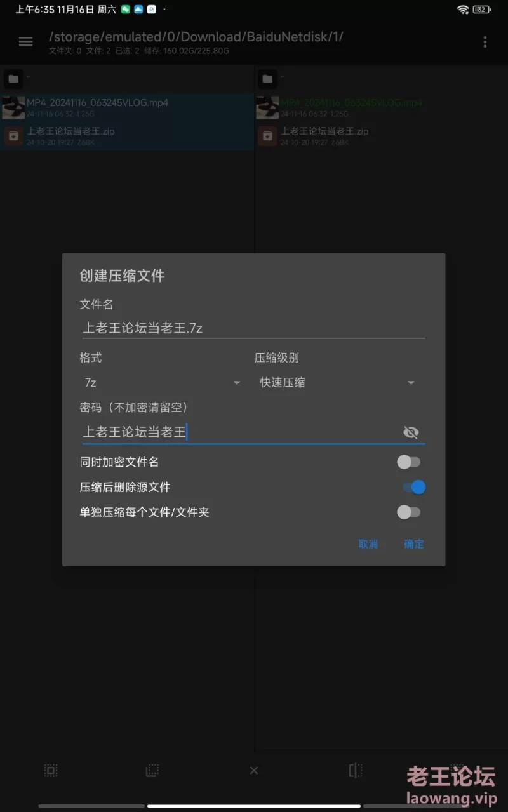
Task: Click the file name input field
Action: (253, 328)
